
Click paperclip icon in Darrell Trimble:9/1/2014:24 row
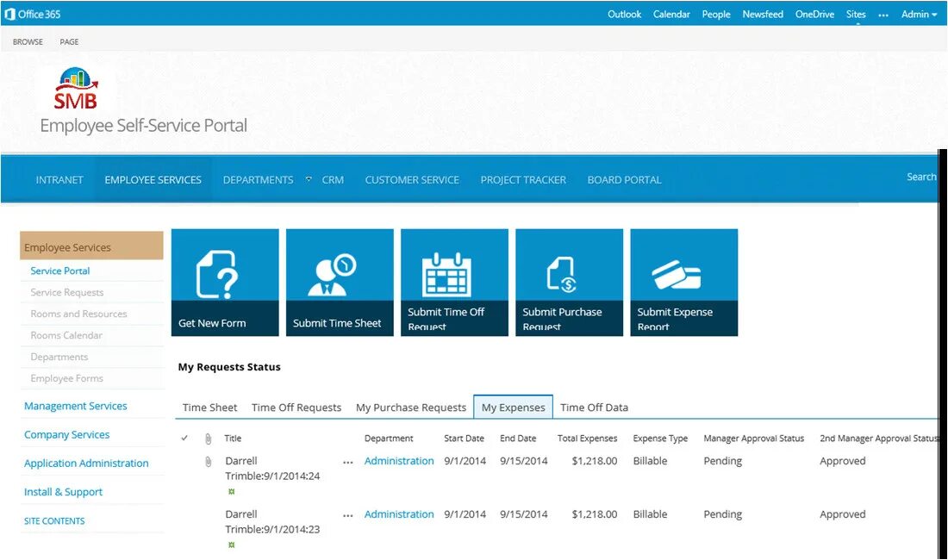pos(208,462)
